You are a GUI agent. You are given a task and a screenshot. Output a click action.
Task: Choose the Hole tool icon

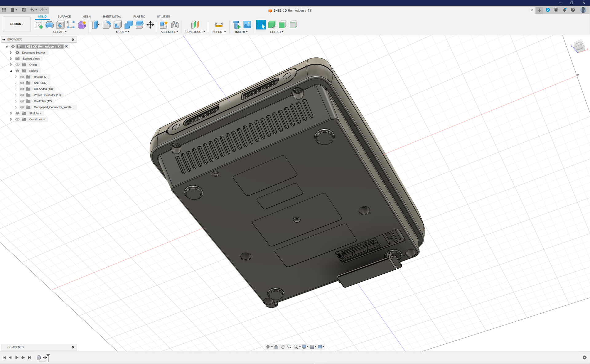61,25
